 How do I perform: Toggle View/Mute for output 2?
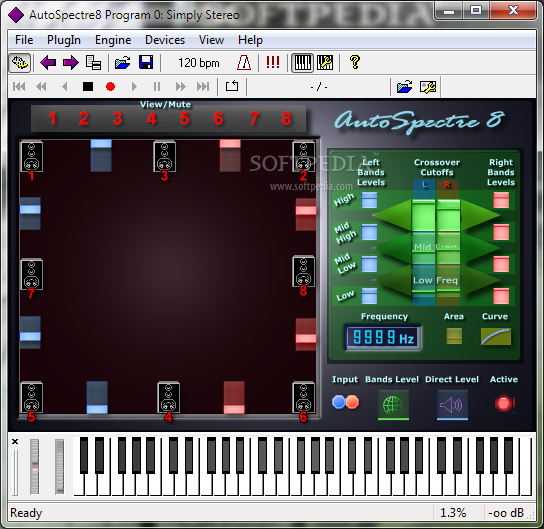pyautogui.click(x=83, y=119)
